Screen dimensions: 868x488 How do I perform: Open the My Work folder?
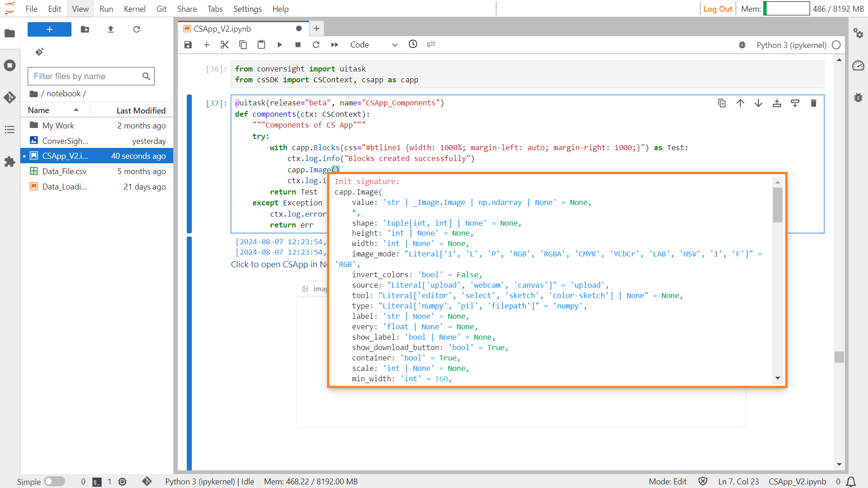click(x=97, y=126)
